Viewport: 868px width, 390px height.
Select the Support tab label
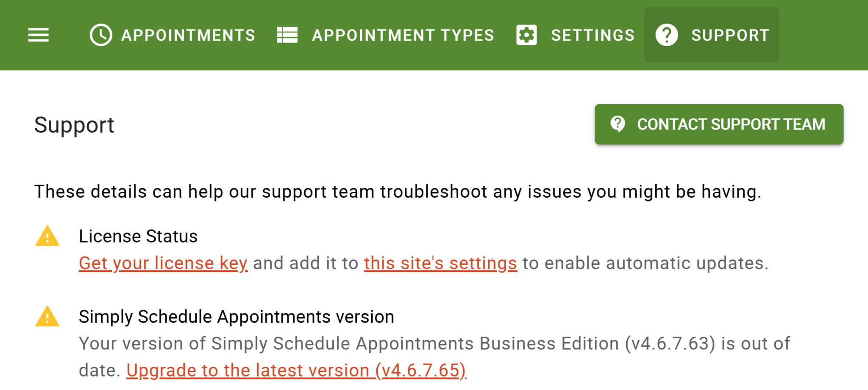click(730, 35)
